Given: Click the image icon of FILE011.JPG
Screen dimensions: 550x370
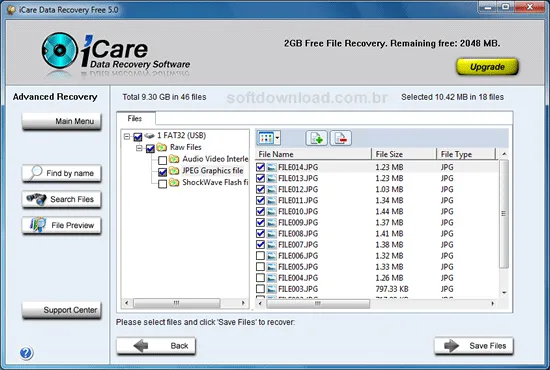Looking at the screenshot, I should [271, 201].
